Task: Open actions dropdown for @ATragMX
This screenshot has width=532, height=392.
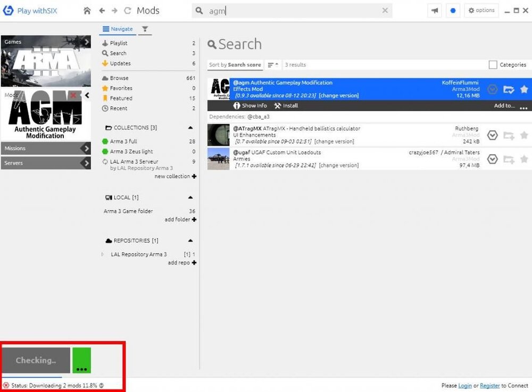Action: tap(492, 135)
